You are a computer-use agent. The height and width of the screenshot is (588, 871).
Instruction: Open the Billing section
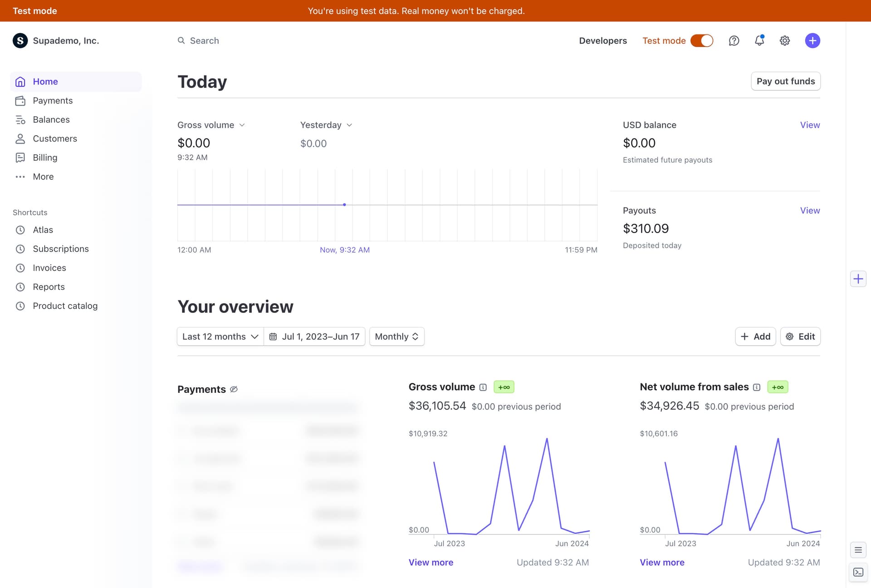coord(45,157)
